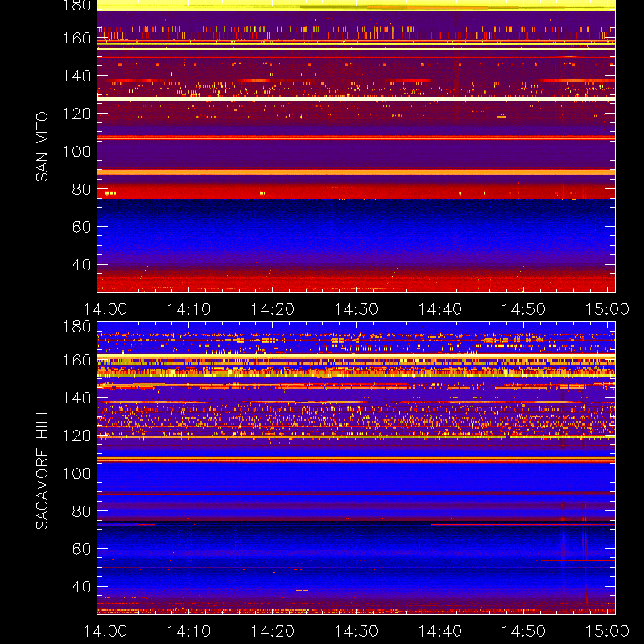The image size is (644, 644).
Task: Click the 14:30 time label under Sagamore Hill plot
Action: 356,631
